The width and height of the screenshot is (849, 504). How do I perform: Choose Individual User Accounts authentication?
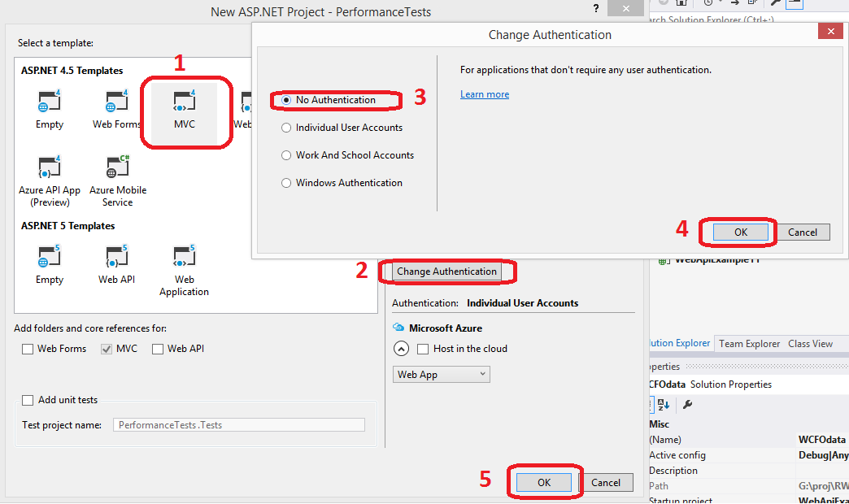[342, 128]
